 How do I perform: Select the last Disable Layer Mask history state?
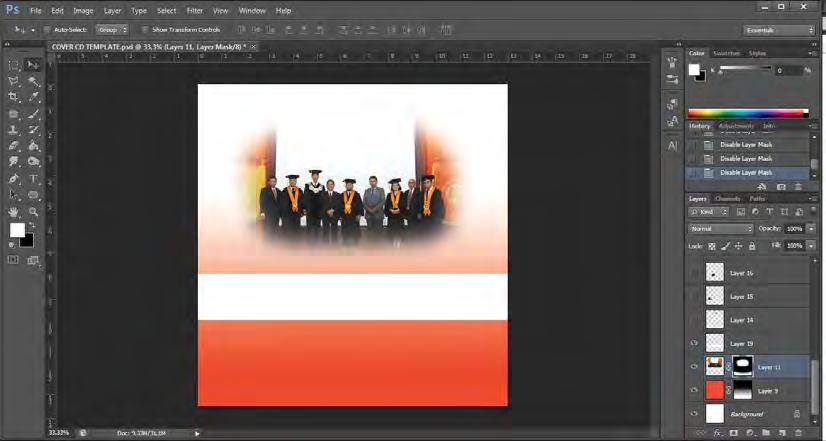[x=745, y=172]
